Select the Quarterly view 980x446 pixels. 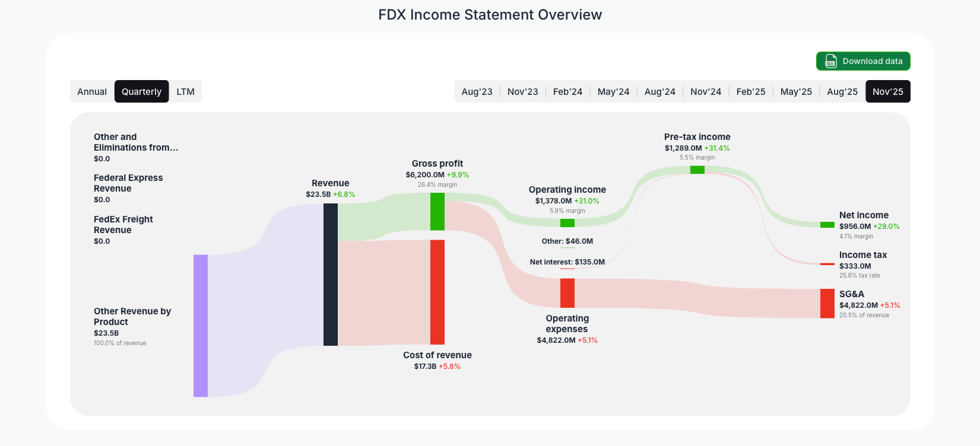pyautogui.click(x=141, y=91)
